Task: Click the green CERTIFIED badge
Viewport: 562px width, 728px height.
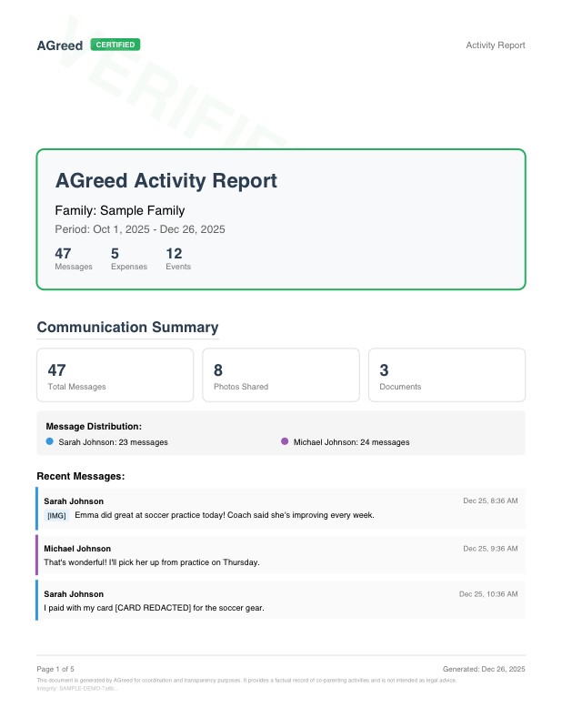Action: 115,45
